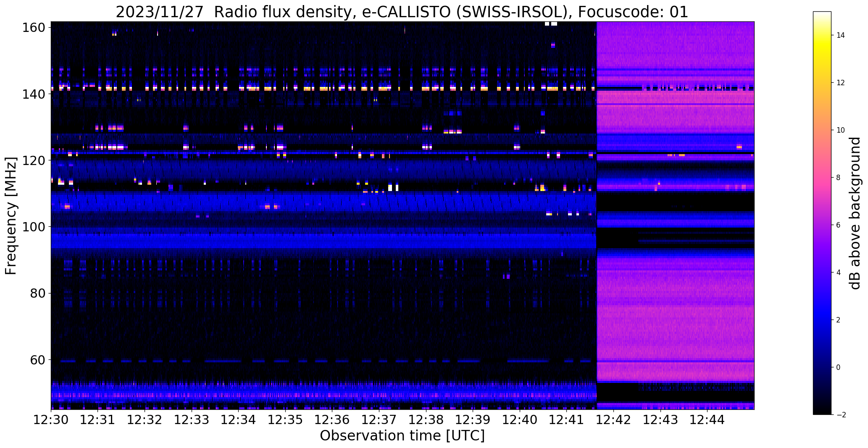Click the 12:37 time tick label
This screenshot has width=868, height=448.
coord(379,420)
